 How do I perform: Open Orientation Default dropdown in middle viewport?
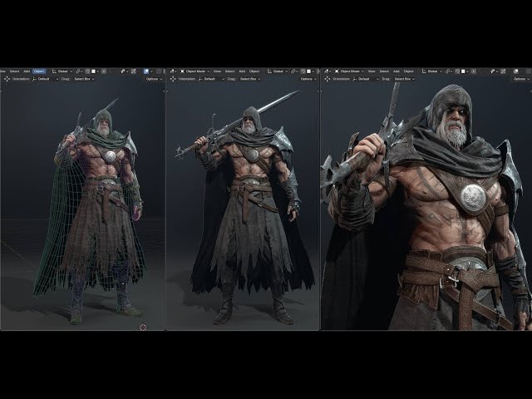[211, 79]
